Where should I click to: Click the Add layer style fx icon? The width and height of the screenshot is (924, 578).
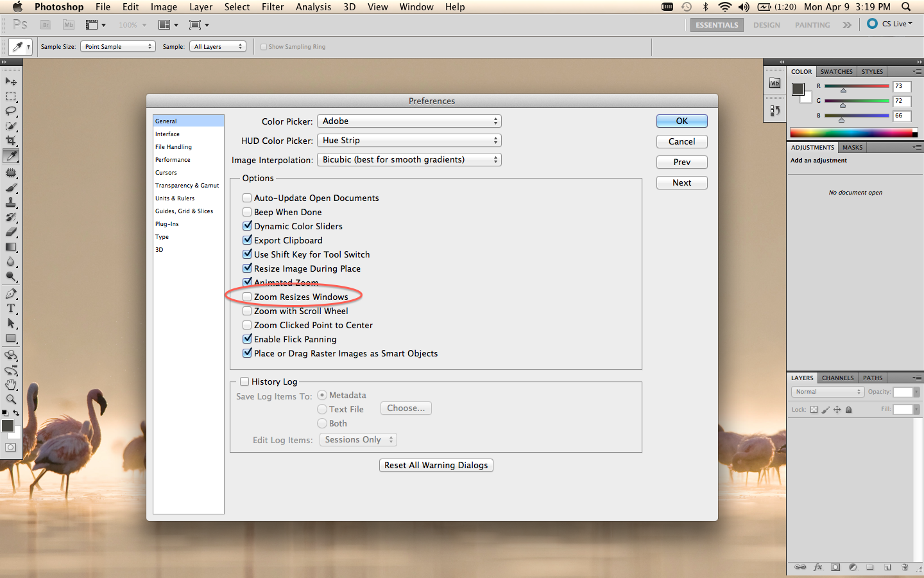point(817,567)
